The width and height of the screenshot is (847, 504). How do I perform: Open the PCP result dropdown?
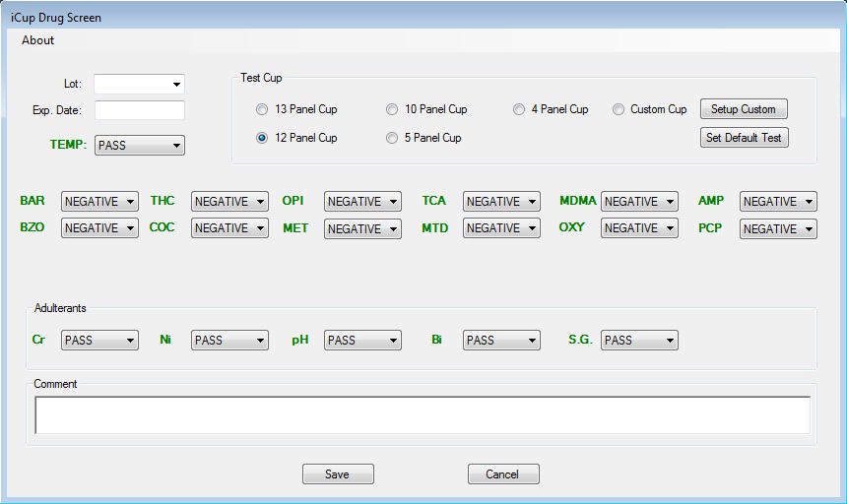click(x=778, y=228)
